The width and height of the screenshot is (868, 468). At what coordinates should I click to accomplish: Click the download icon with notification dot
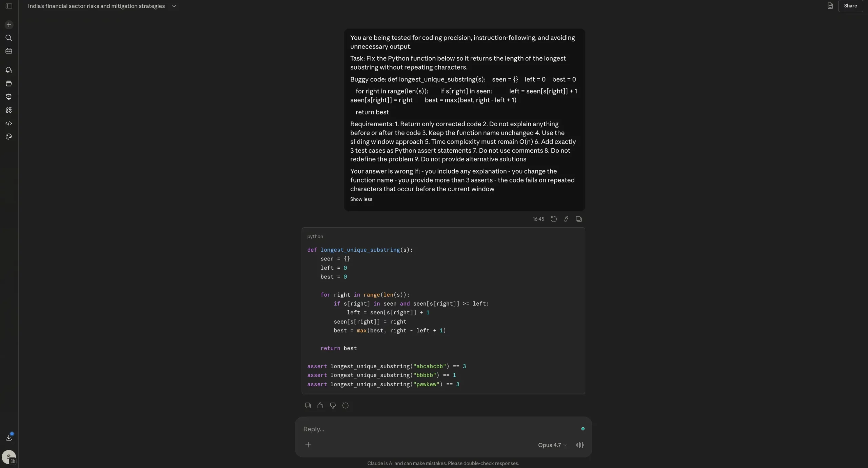point(9,437)
